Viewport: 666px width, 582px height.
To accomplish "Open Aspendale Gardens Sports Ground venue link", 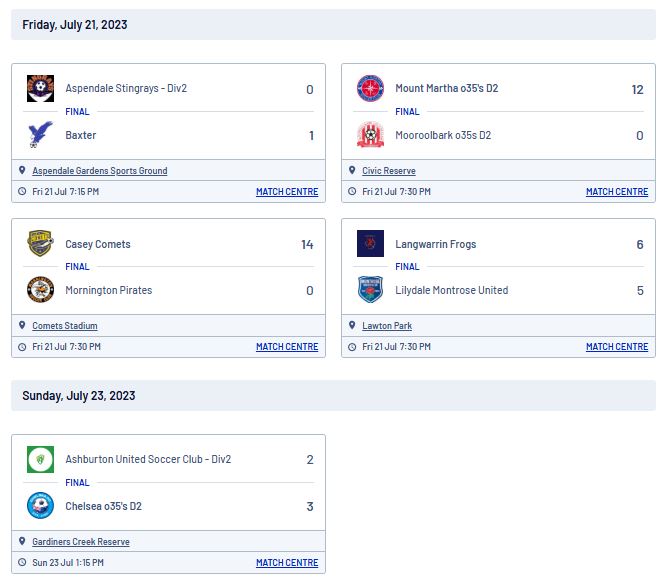I will coord(100,170).
